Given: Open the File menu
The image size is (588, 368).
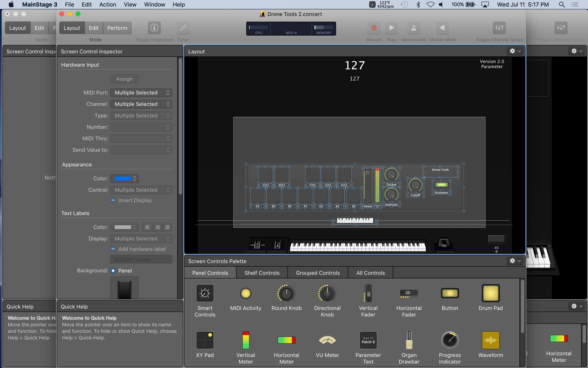Looking at the screenshot, I should [69, 5].
